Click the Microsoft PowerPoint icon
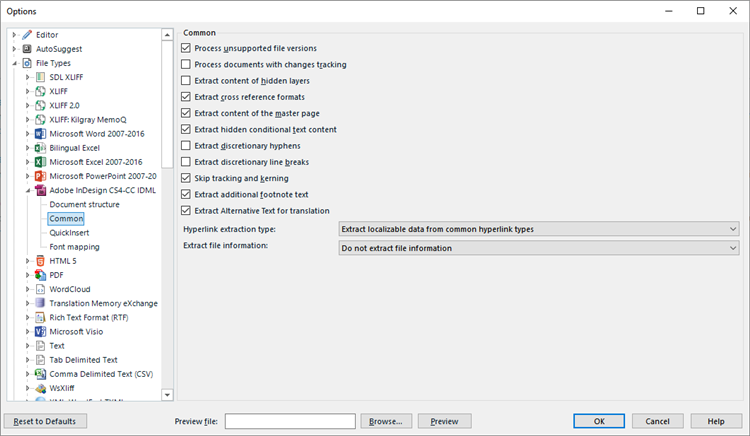This screenshot has height=436, width=750. click(x=41, y=176)
